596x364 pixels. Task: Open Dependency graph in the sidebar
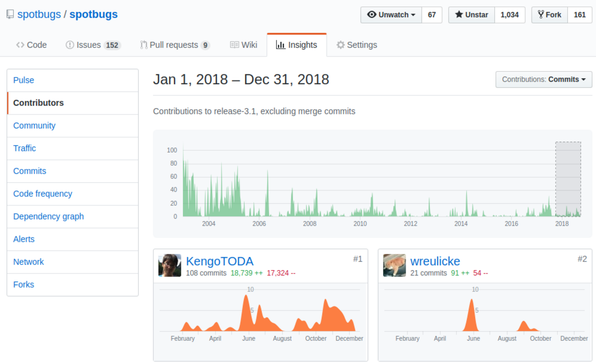point(72,216)
